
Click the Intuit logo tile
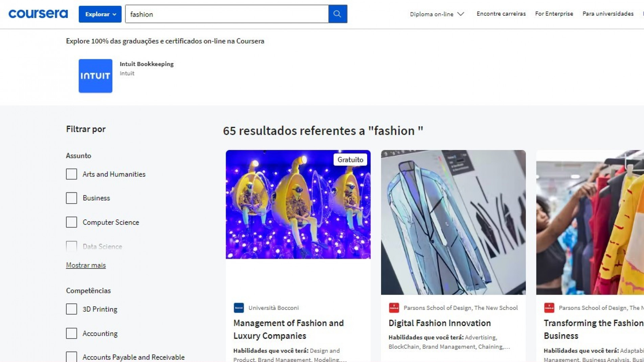point(95,76)
